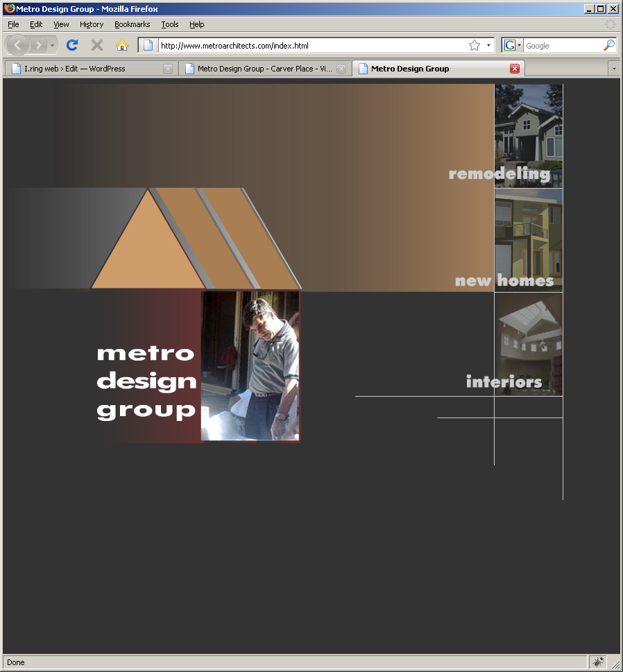Maximize the Firefox window
Screen dimensions: 623x672
click(x=601, y=8)
